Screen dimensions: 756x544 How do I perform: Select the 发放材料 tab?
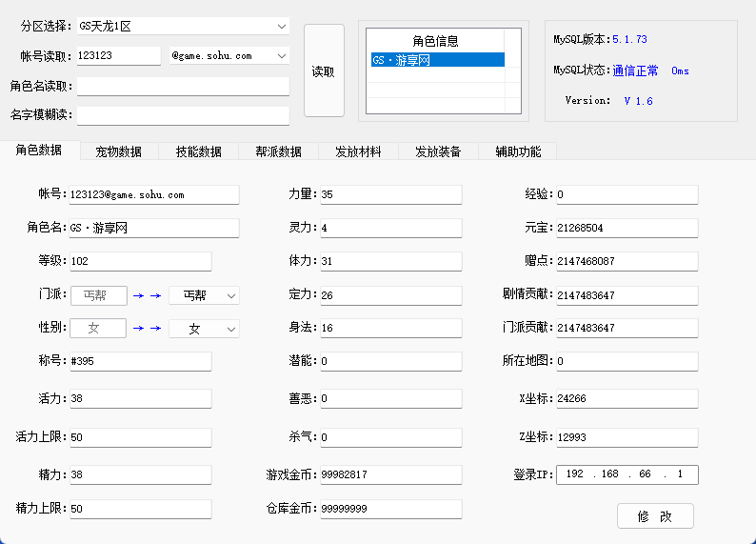(358, 151)
